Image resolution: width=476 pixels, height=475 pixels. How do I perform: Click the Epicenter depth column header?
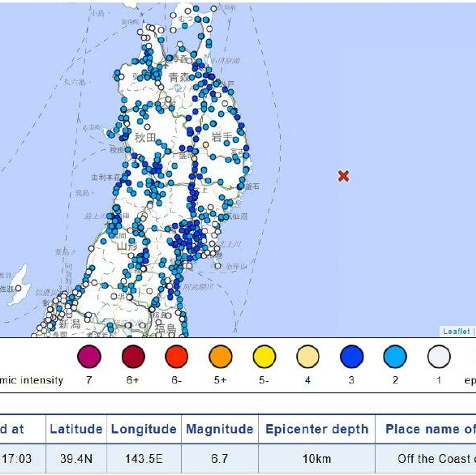click(317, 429)
